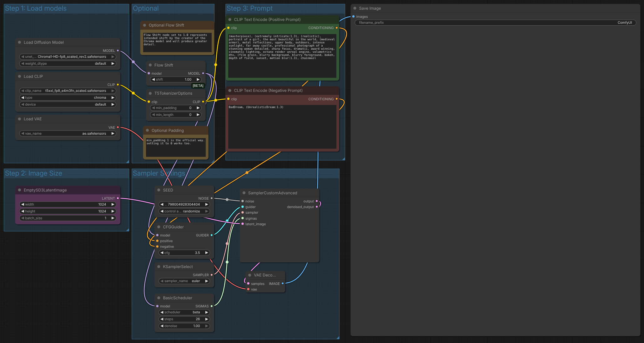Toggle collapse dot on Flow Shift node
Image resolution: width=644 pixels, height=343 pixels.
[x=150, y=65]
